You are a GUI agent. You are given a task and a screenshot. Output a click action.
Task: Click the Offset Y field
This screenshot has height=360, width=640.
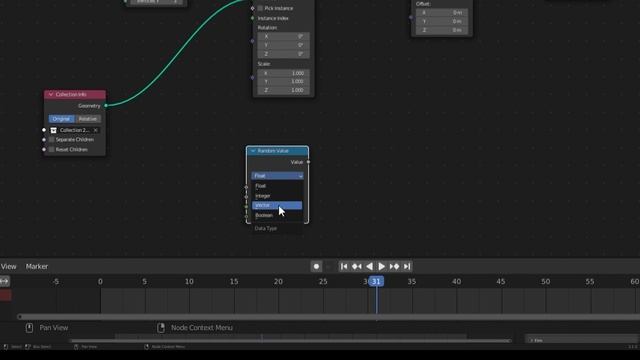pos(442,21)
